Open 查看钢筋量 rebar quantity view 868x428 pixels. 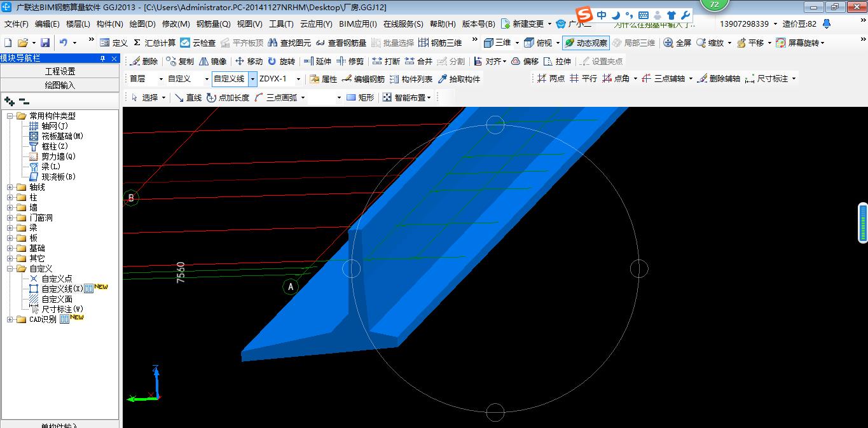pos(341,43)
